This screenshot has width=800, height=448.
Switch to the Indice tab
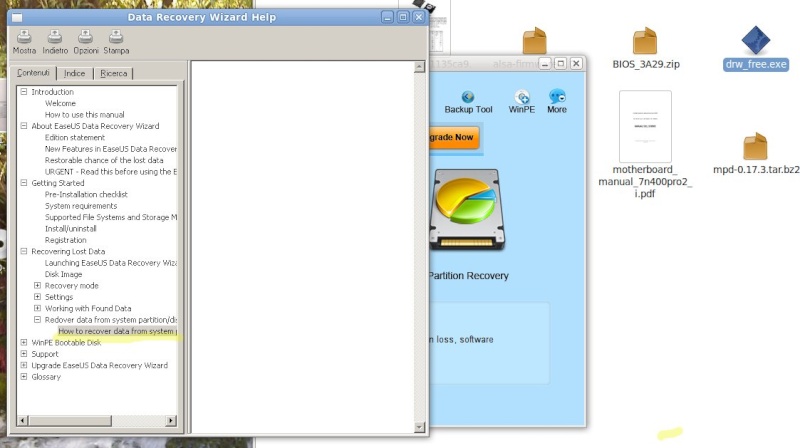[x=74, y=73]
